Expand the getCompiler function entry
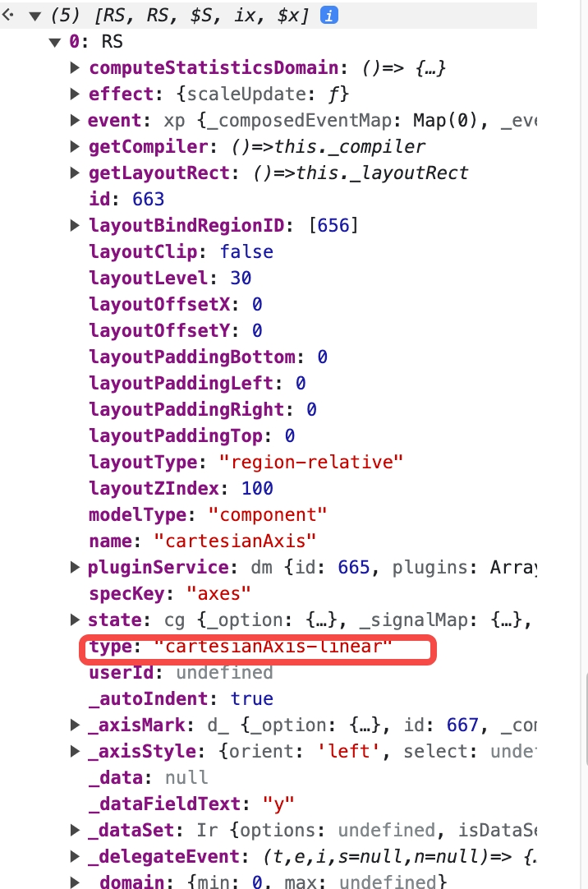Screen dimensions: 588x889 pyautogui.click(x=75, y=147)
